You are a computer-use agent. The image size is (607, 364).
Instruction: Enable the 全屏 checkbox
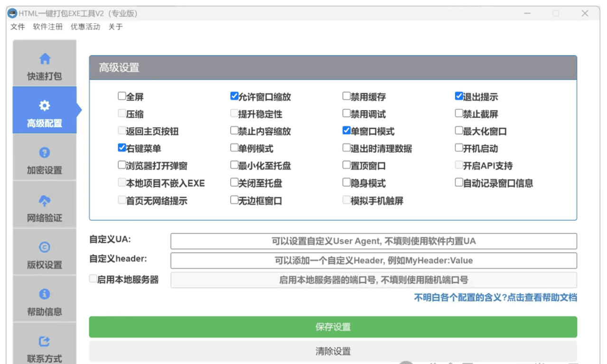122,96
